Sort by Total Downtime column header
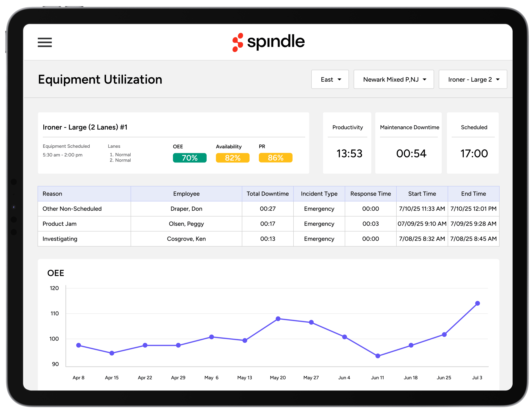 [x=268, y=194]
